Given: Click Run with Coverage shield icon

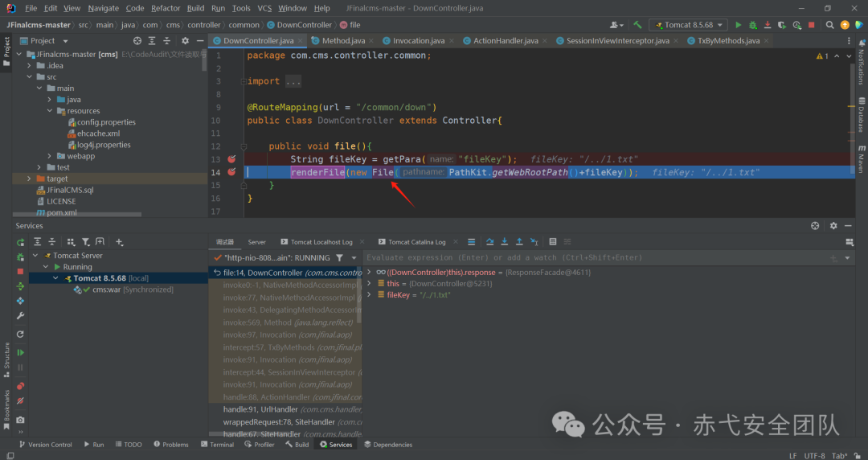Looking at the screenshot, I should click(x=782, y=25).
